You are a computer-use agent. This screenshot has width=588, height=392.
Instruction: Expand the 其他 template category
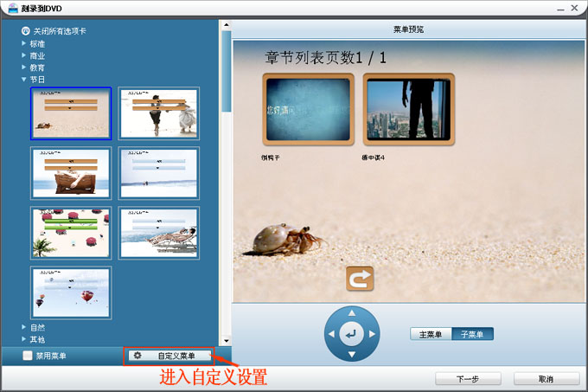[x=23, y=339]
